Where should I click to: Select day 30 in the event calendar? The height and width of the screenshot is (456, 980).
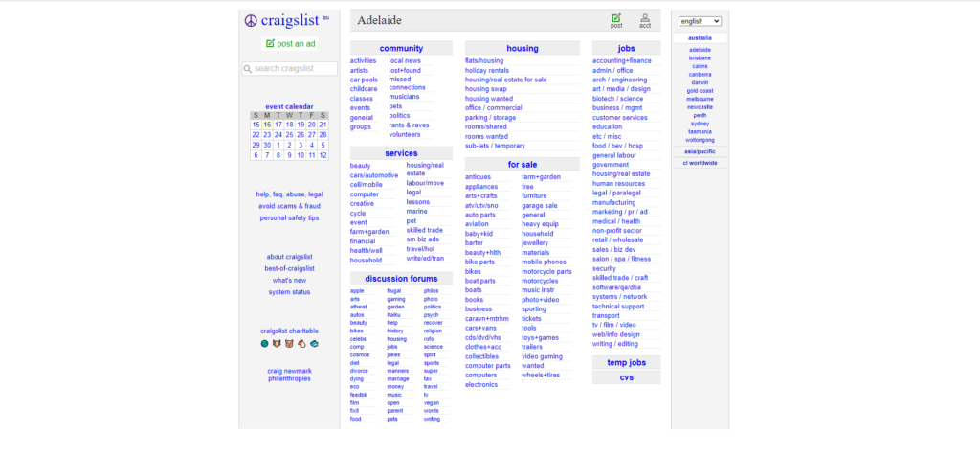point(267,145)
